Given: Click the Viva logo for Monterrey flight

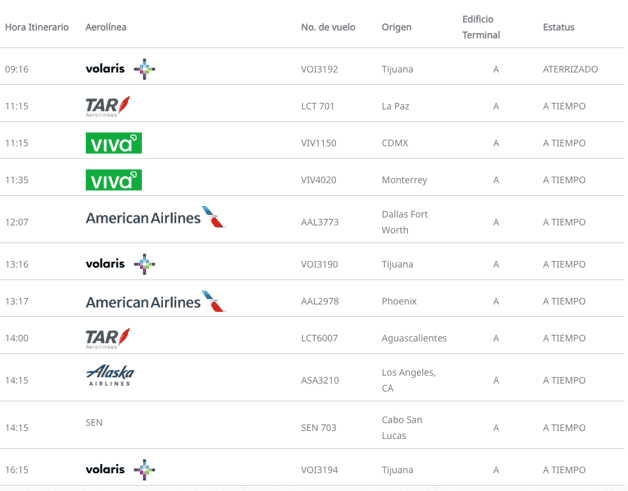Looking at the screenshot, I should [x=113, y=180].
